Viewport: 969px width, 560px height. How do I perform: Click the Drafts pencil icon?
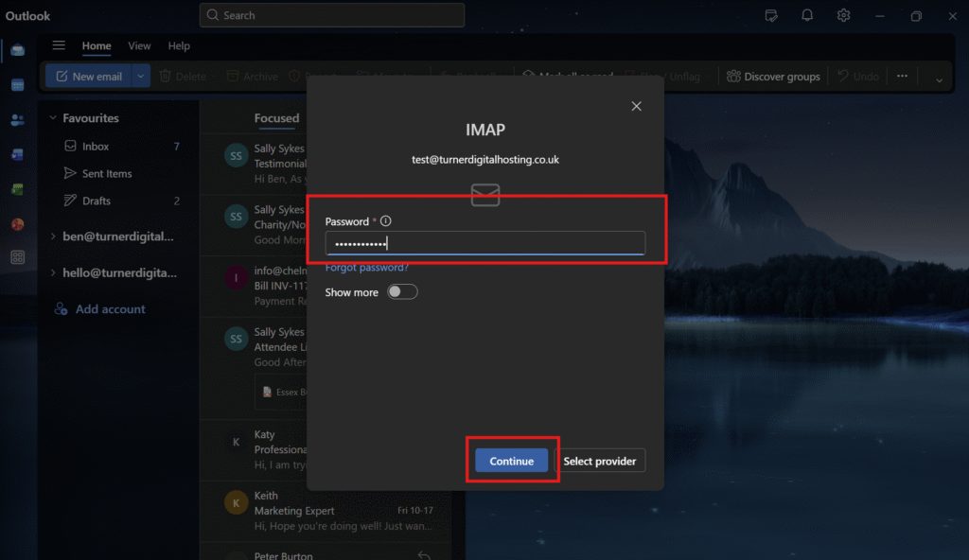tap(70, 201)
